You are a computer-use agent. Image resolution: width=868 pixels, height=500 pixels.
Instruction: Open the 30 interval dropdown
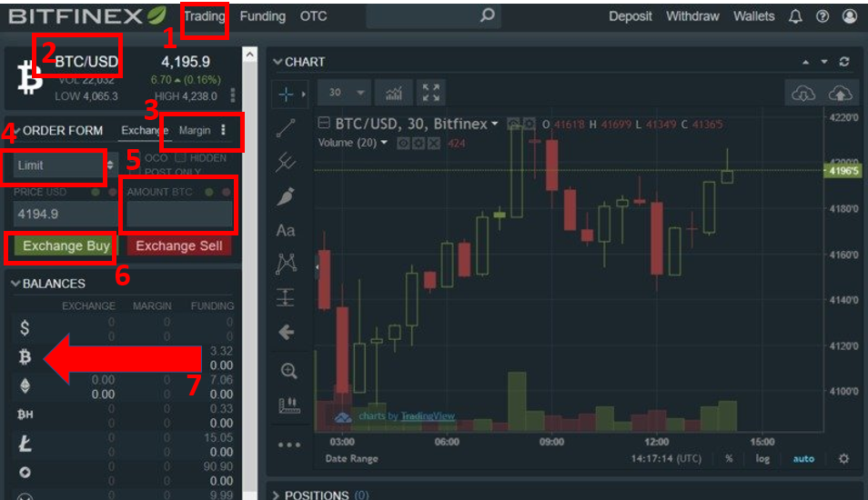[x=345, y=93]
